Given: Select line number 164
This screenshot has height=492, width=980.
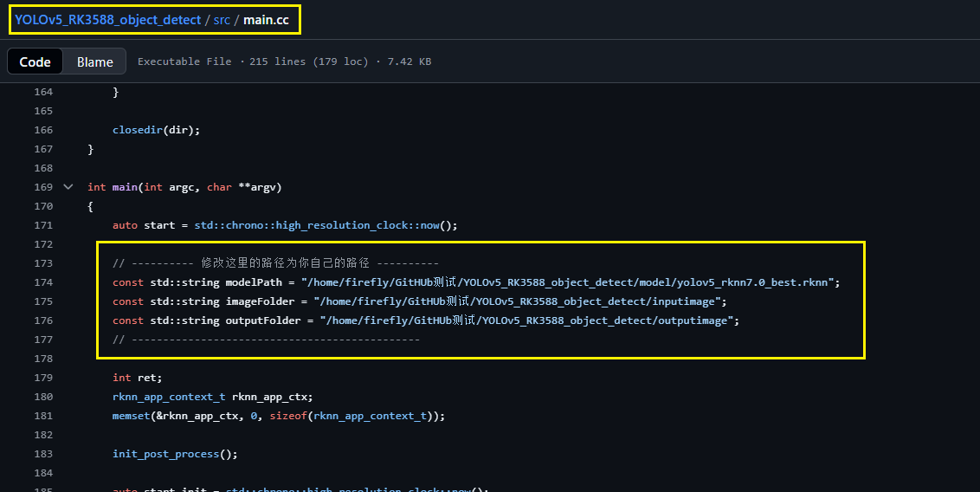Looking at the screenshot, I should (x=43, y=92).
